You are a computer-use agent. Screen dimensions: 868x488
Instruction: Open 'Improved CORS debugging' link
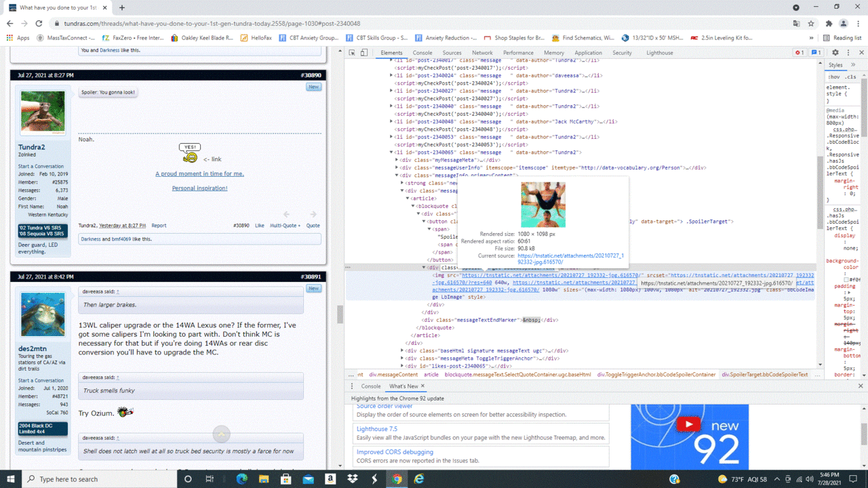[395, 452]
